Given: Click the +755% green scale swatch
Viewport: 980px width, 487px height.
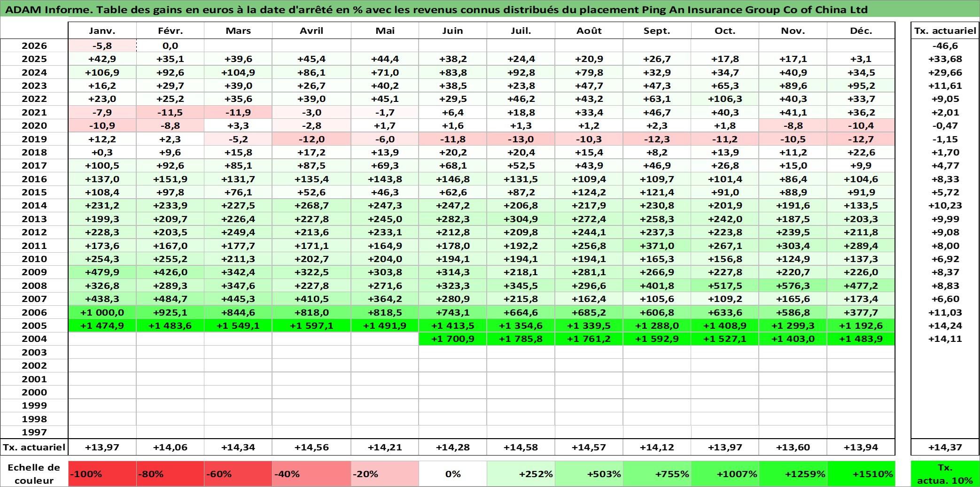Looking at the screenshot, I should tap(657, 474).
